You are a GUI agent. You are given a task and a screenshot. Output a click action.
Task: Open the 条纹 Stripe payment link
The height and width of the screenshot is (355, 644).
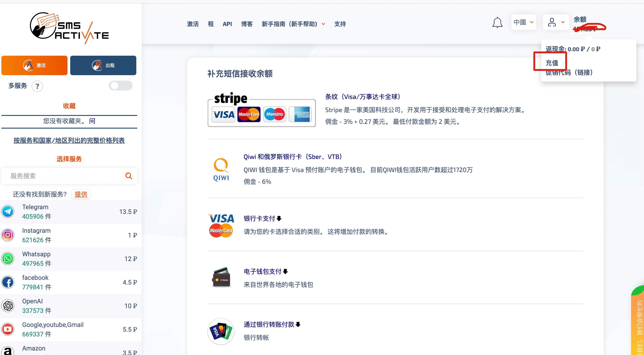pyautogui.click(x=363, y=97)
